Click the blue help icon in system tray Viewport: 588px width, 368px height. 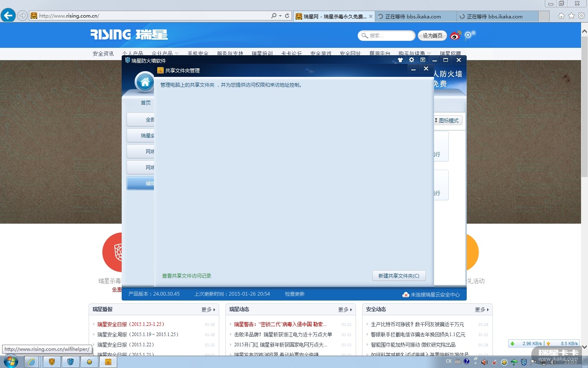(467, 361)
